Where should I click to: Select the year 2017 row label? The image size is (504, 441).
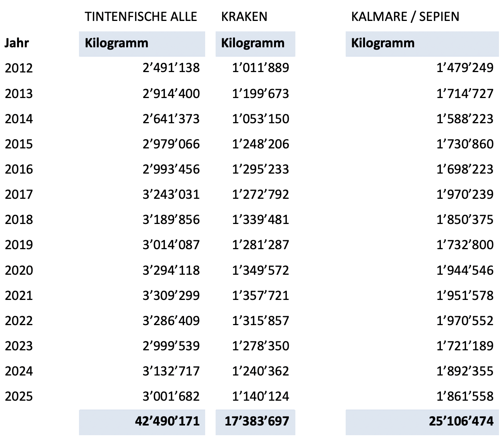tap(19, 195)
